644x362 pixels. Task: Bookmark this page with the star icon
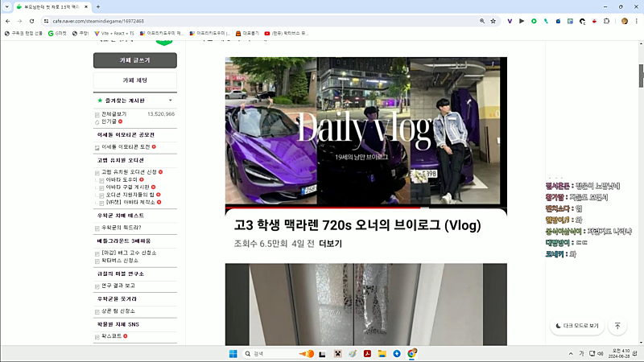click(493, 21)
